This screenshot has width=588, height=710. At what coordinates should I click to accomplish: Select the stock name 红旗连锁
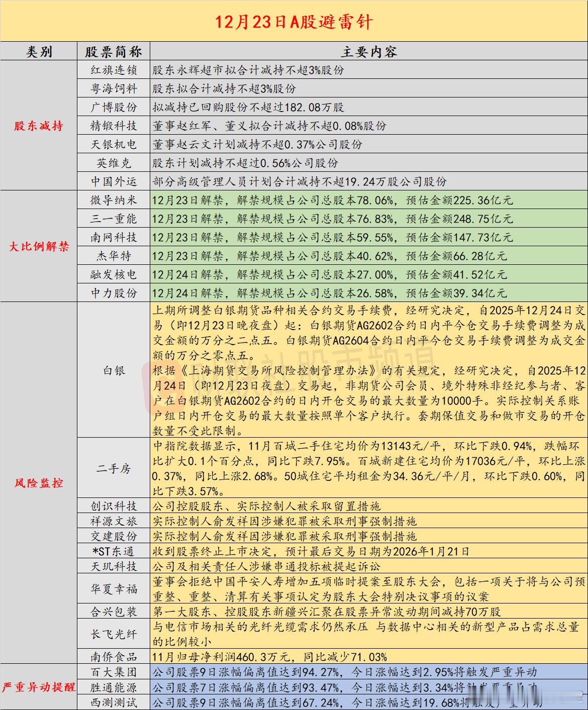click(x=114, y=71)
